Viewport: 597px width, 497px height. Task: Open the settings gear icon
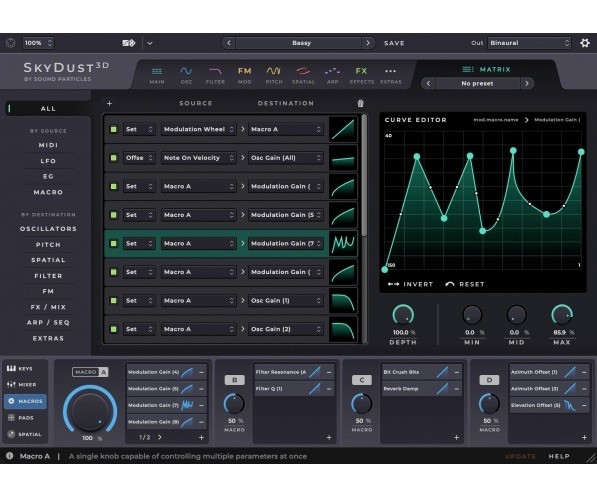pos(584,43)
